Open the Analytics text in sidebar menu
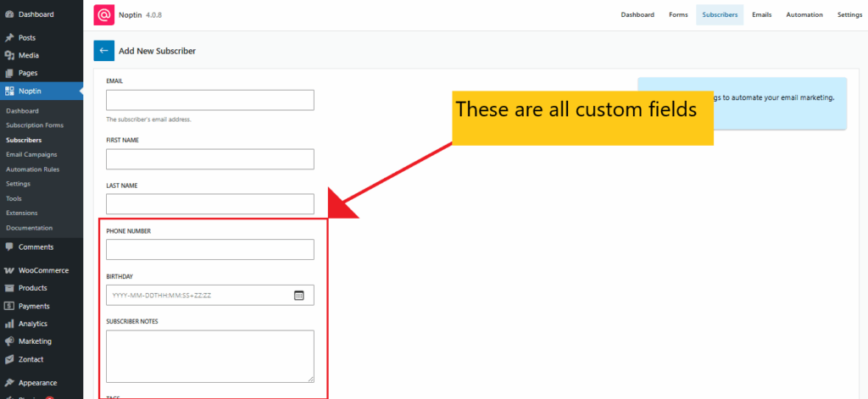The width and height of the screenshot is (868, 399). click(x=33, y=324)
